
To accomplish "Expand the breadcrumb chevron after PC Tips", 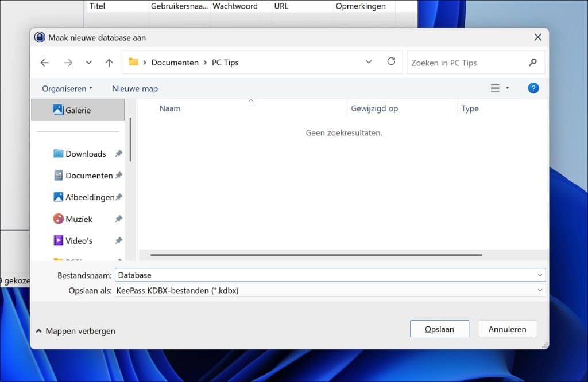I will click(x=369, y=62).
